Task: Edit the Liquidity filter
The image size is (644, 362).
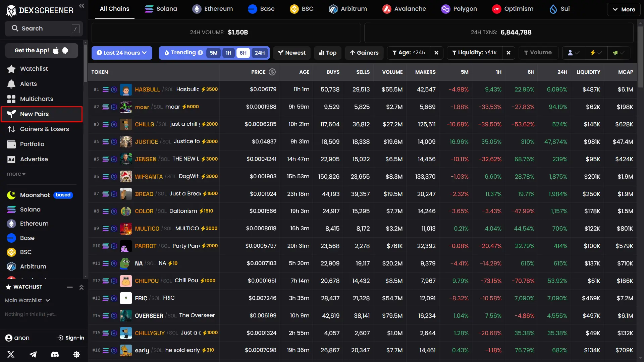Action: (x=475, y=53)
